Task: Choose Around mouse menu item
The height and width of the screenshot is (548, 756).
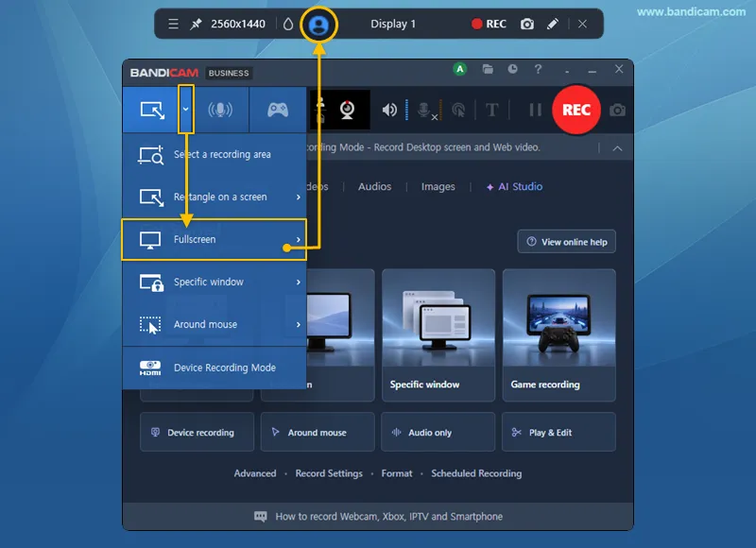Action: (x=215, y=324)
